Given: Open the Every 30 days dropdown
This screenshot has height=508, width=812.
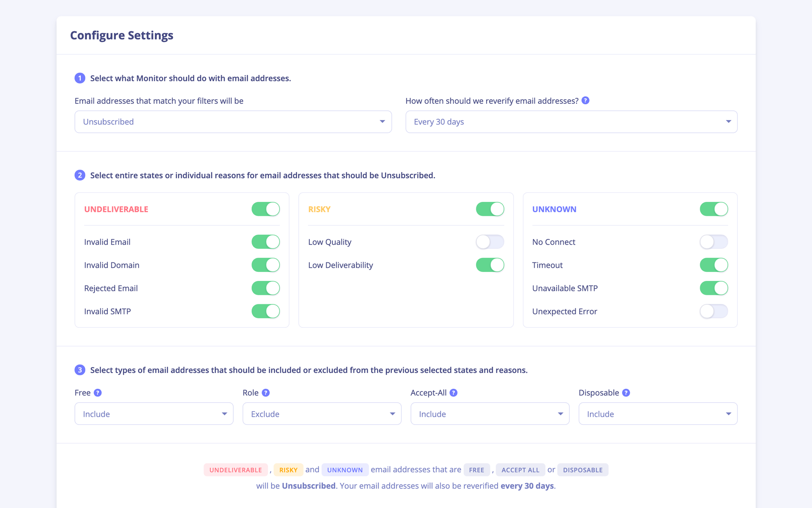Looking at the screenshot, I should point(571,122).
